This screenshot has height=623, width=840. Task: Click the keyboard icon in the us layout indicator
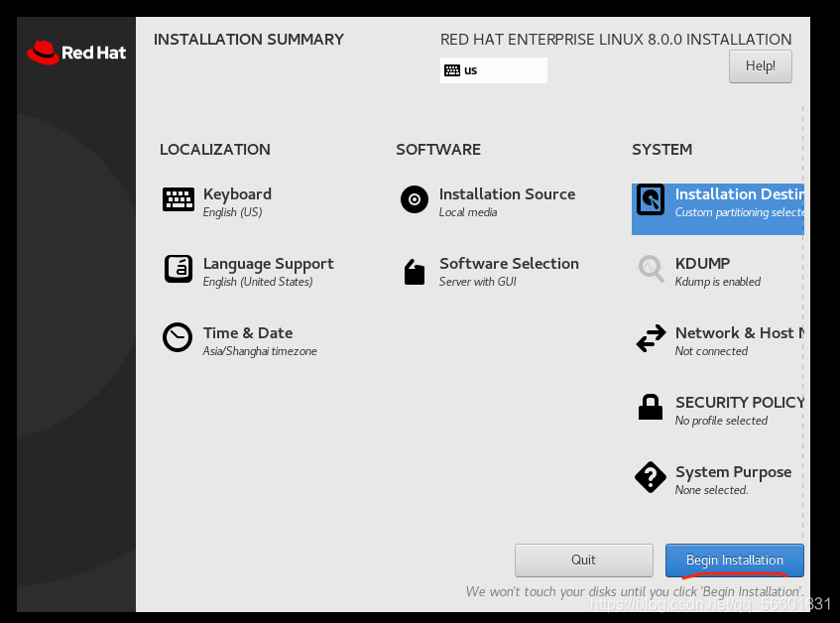[x=452, y=70]
